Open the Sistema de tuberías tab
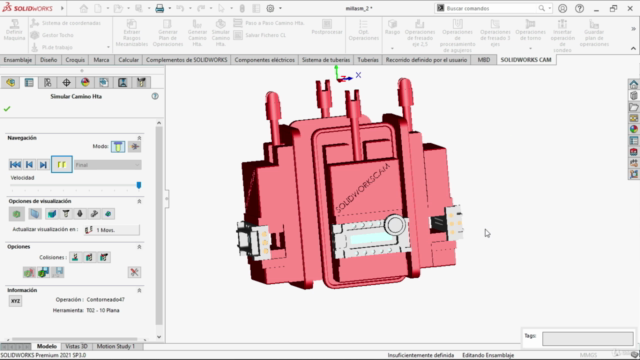640x360 pixels. tap(326, 60)
